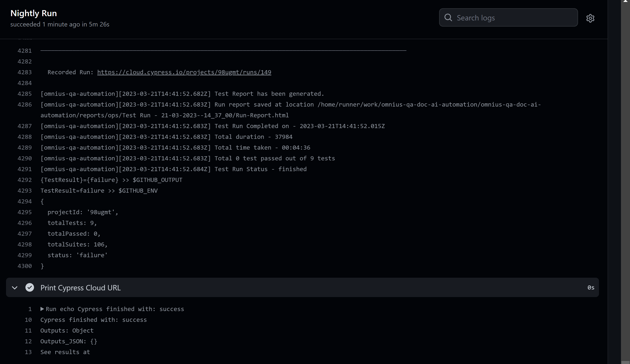Click line number 13 See results at

coord(28,352)
